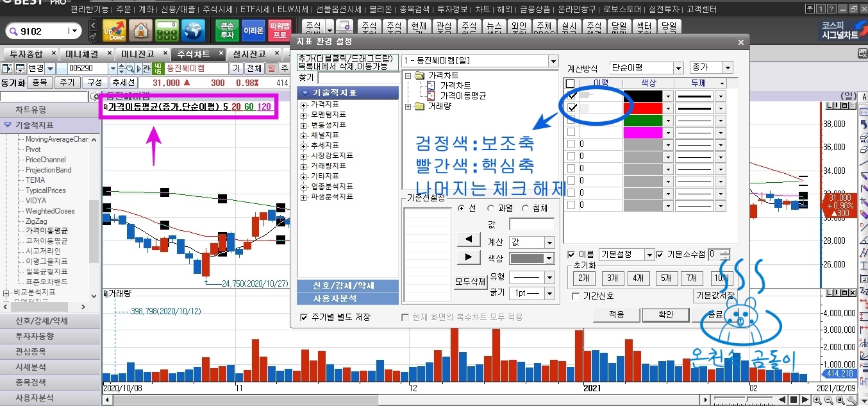Click the play forward chart control

click(x=805, y=400)
